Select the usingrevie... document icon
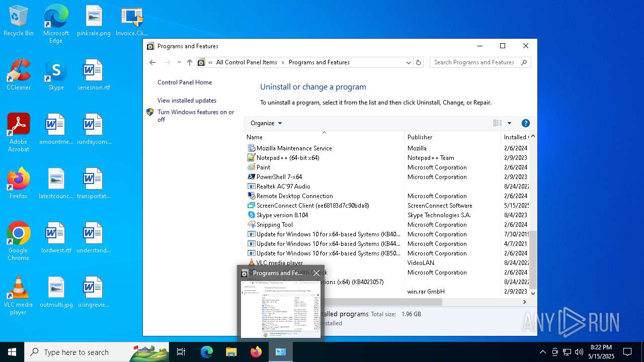This screenshot has width=644, height=362. pyautogui.click(x=94, y=293)
